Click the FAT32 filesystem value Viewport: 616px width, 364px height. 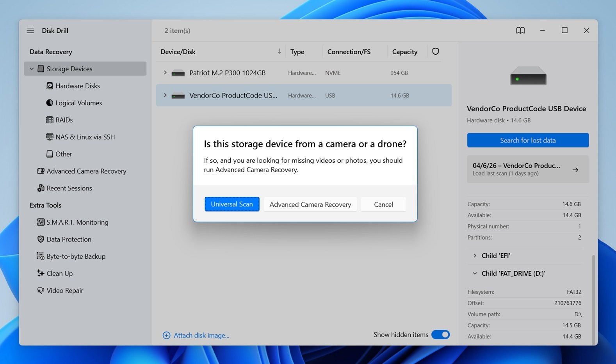click(574, 292)
